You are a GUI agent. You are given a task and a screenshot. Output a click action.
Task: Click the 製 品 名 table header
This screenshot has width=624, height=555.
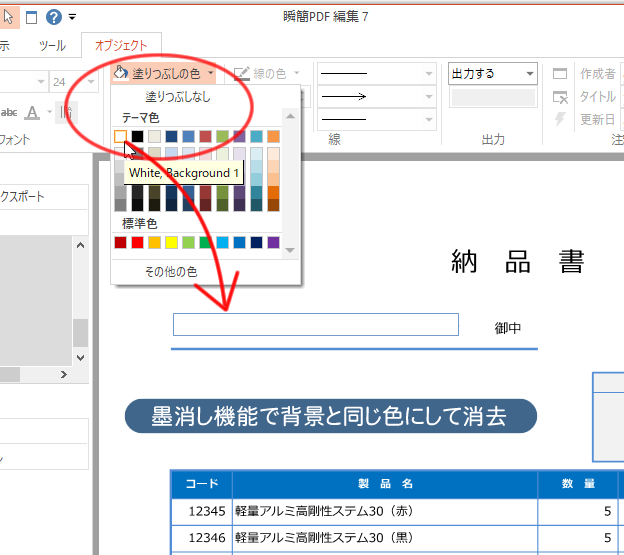pyautogui.click(x=385, y=483)
